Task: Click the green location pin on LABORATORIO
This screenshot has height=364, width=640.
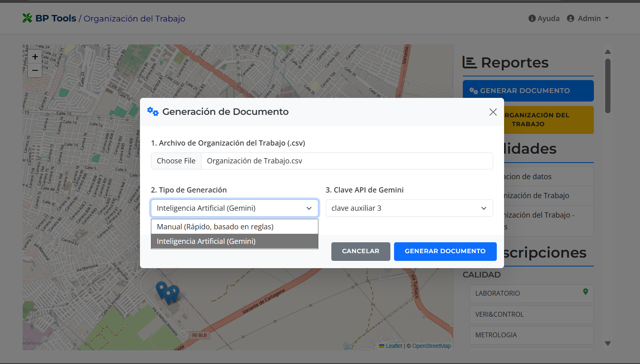Action: 585,292
